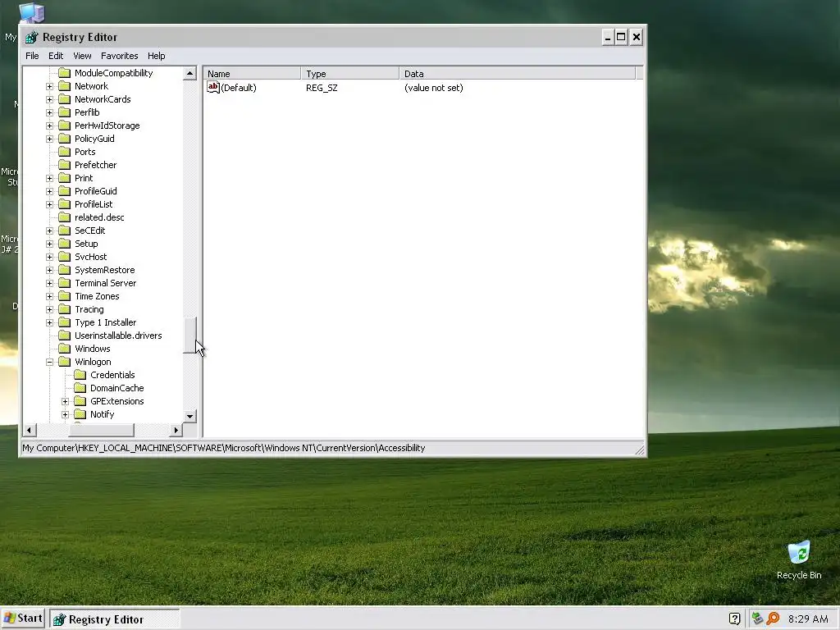Click the PerHwIdStorage folder icon

pos(64,126)
